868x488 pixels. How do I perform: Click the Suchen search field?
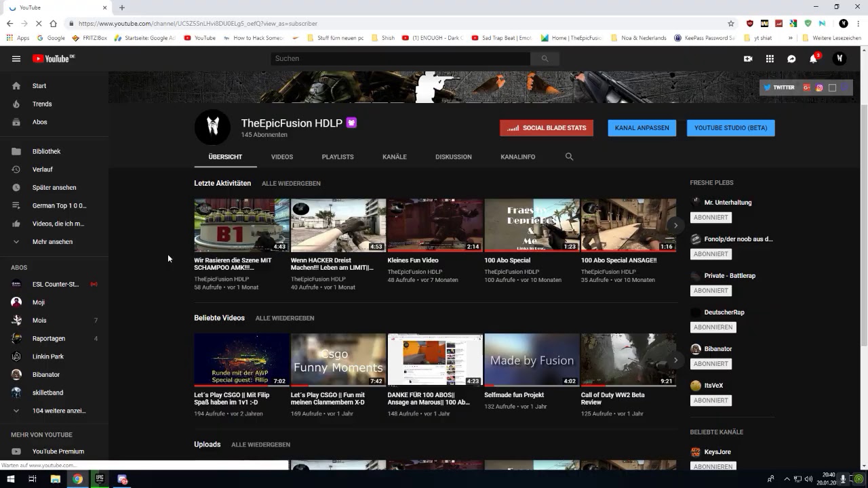401,59
